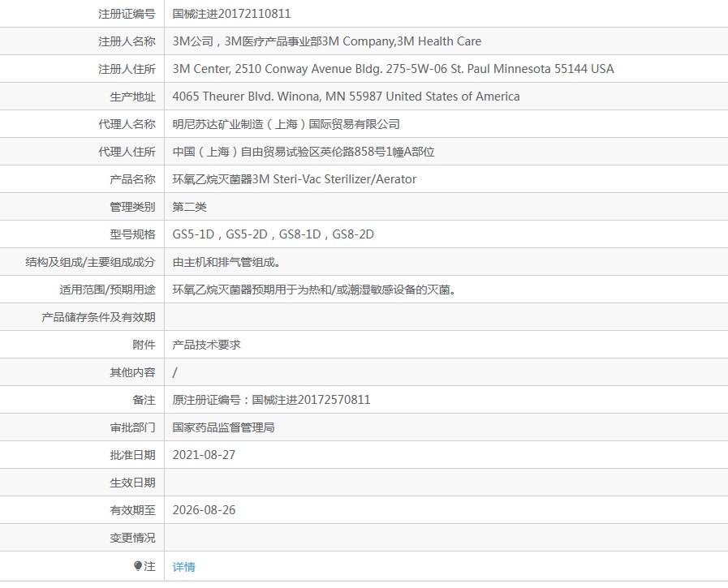Screen dimensions: 728x588
Task: Select the approval date 2021-08-27
Action: 204,455
